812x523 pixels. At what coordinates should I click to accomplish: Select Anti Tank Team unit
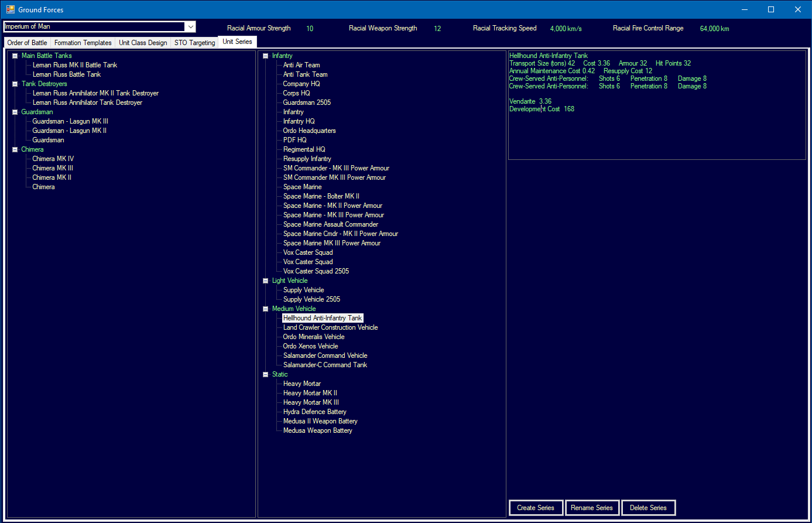tap(305, 74)
